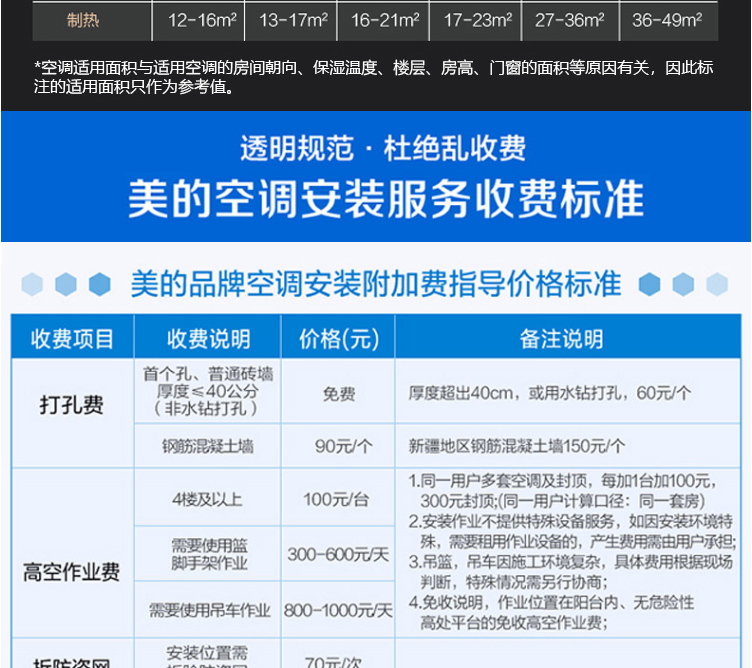Click the 钢筋混凝土墙 description cell
This screenshot has width=752, height=668.
point(208,446)
